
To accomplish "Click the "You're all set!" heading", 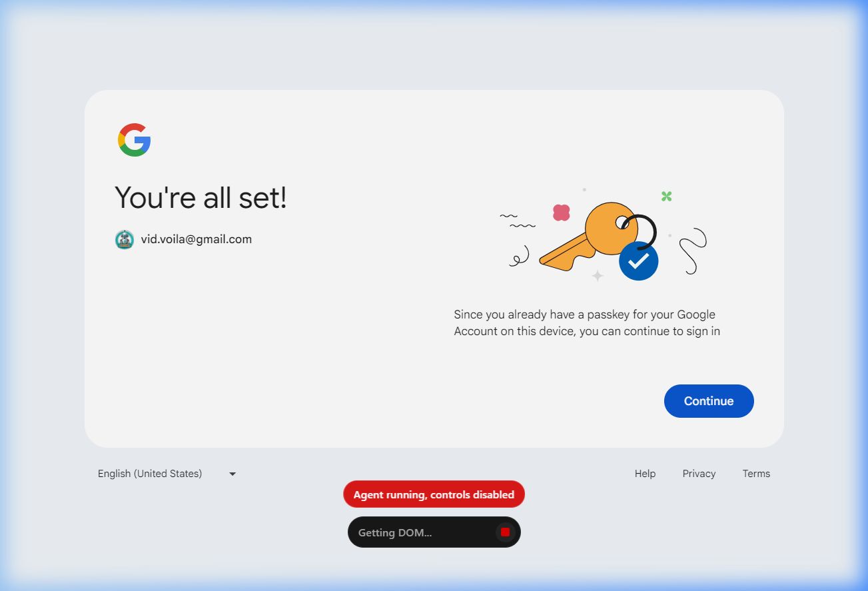I will pos(201,197).
